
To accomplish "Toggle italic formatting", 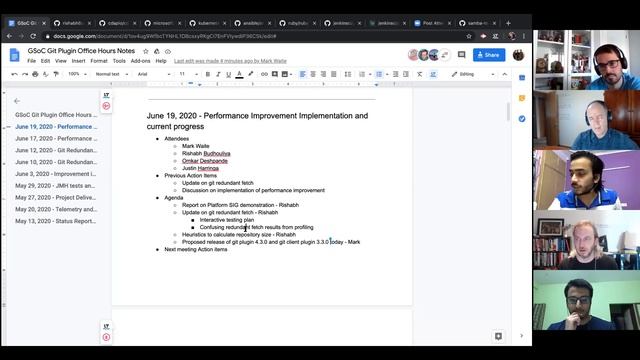I will (218, 74).
